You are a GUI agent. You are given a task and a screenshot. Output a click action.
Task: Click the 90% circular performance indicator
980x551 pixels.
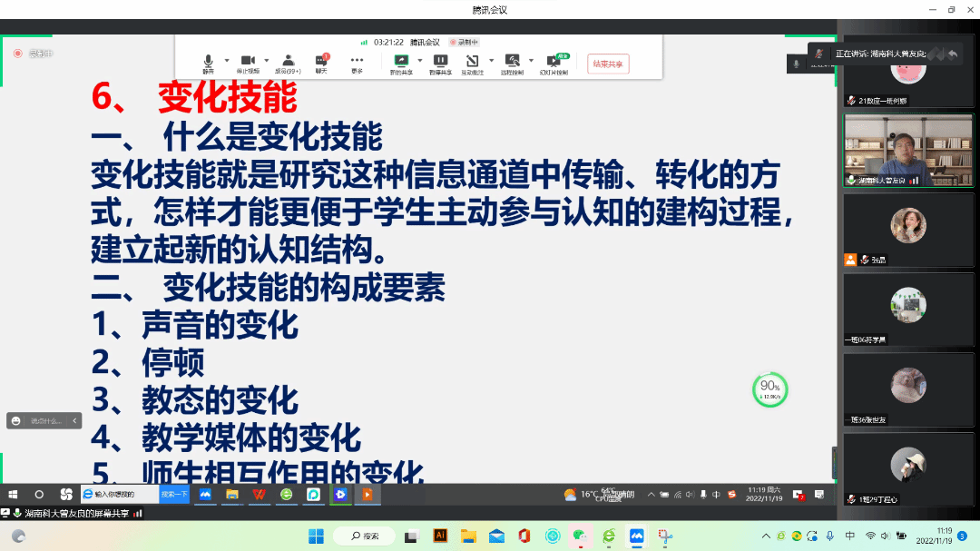pyautogui.click(x=769, y=389)
